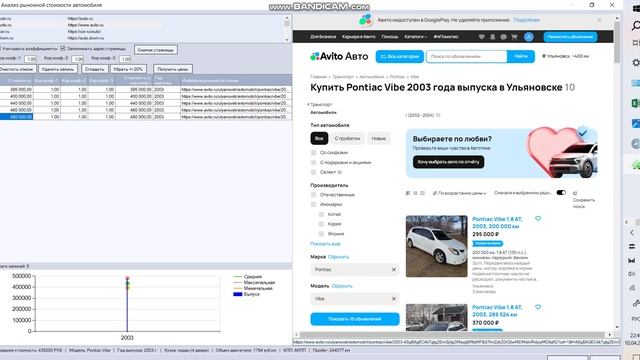This screenshot has height=360, width=640.
Task: Open the По возрастанию цены sort dropdown
Action: (460, 193)
